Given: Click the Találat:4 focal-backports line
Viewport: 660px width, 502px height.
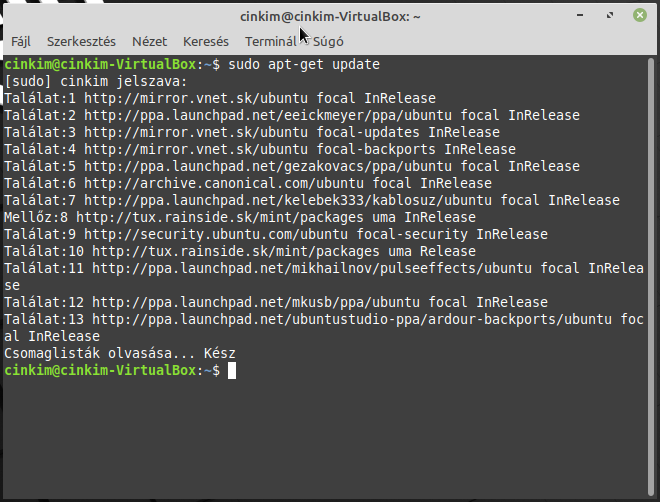Looking at the screenshot, I should pyautogui.click(x=260, y=149).
